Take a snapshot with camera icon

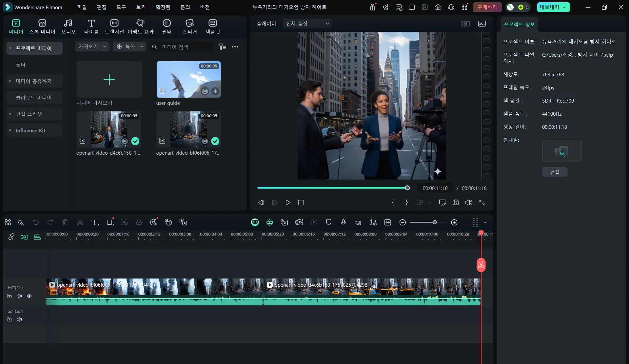coord(455,202)
